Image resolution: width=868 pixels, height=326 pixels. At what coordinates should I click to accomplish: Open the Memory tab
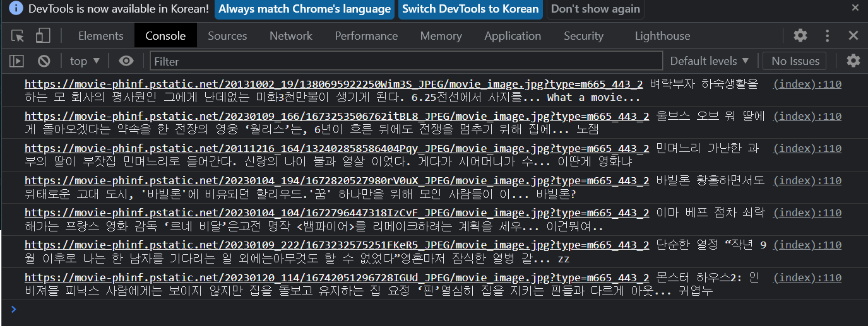coord(441,36)
